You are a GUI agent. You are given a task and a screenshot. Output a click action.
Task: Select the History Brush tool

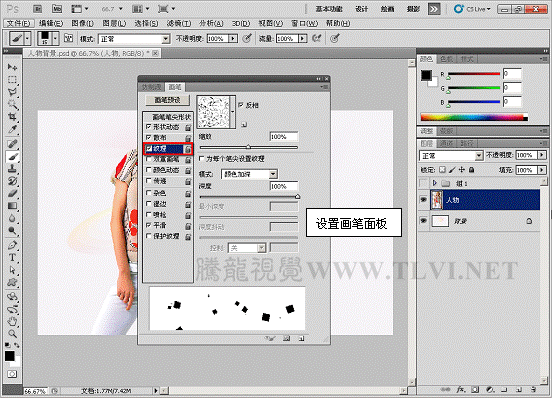coord(12,181)
